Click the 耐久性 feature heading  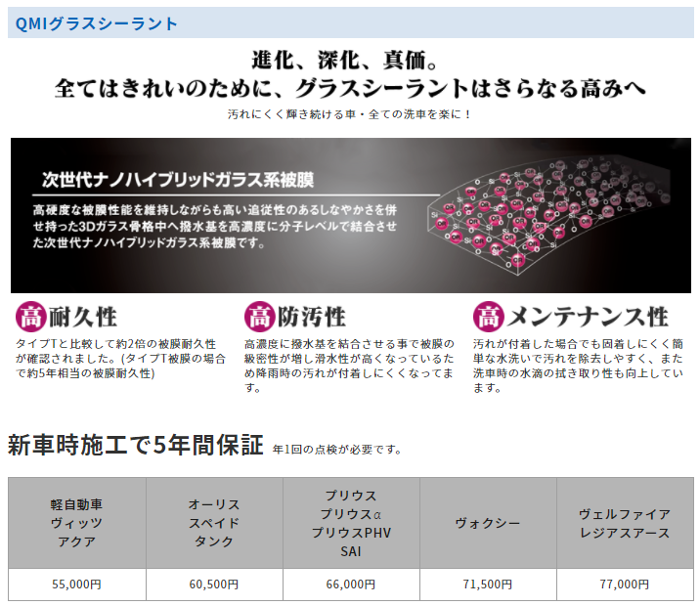pos(82,317)
